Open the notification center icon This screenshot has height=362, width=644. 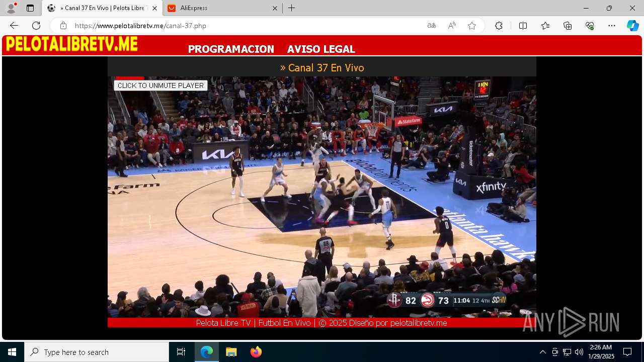coord(627,352)
